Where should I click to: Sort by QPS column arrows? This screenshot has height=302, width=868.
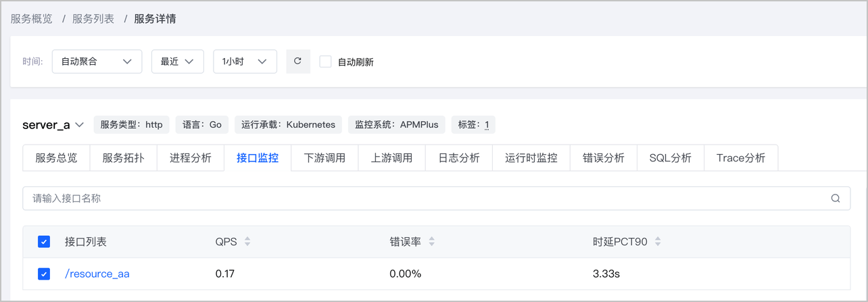[247, 242]
